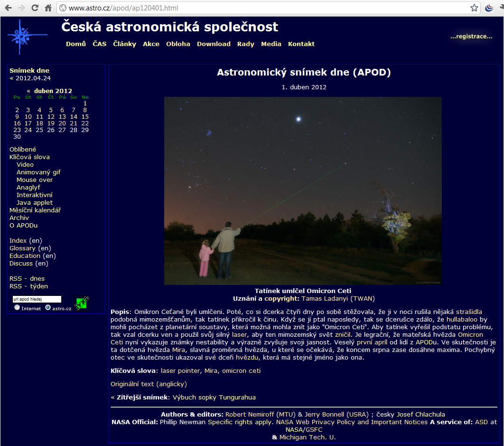Viewport: 504px width, 446px height.
Task: Reload the page with the refresh icon
Action: pyautogui.click(x=35, y=8)
